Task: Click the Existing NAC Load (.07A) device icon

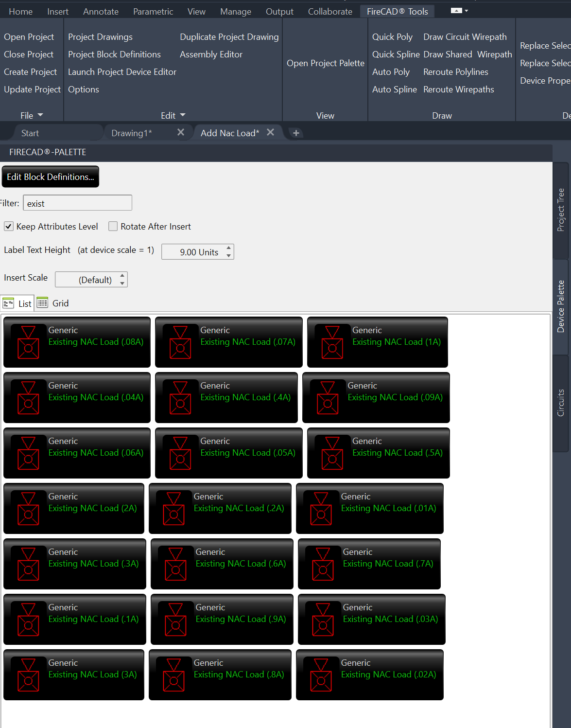Action: coord(180,342)
